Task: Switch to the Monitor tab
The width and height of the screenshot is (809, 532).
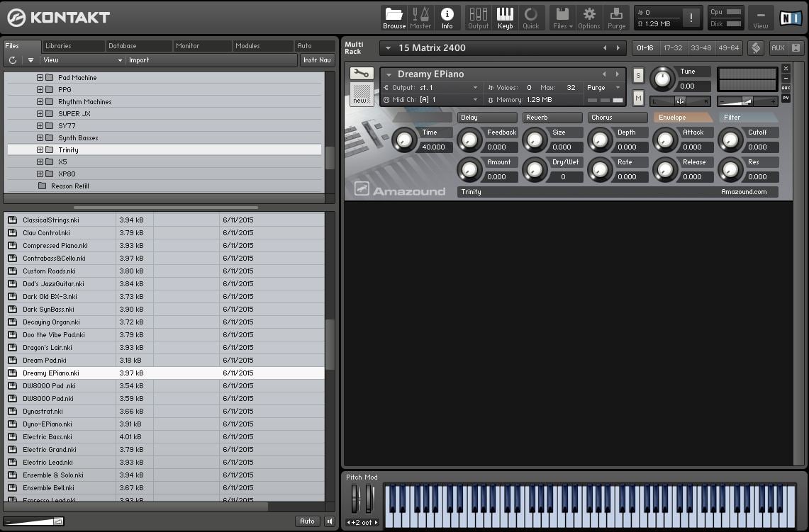Action: pos(202,46)
